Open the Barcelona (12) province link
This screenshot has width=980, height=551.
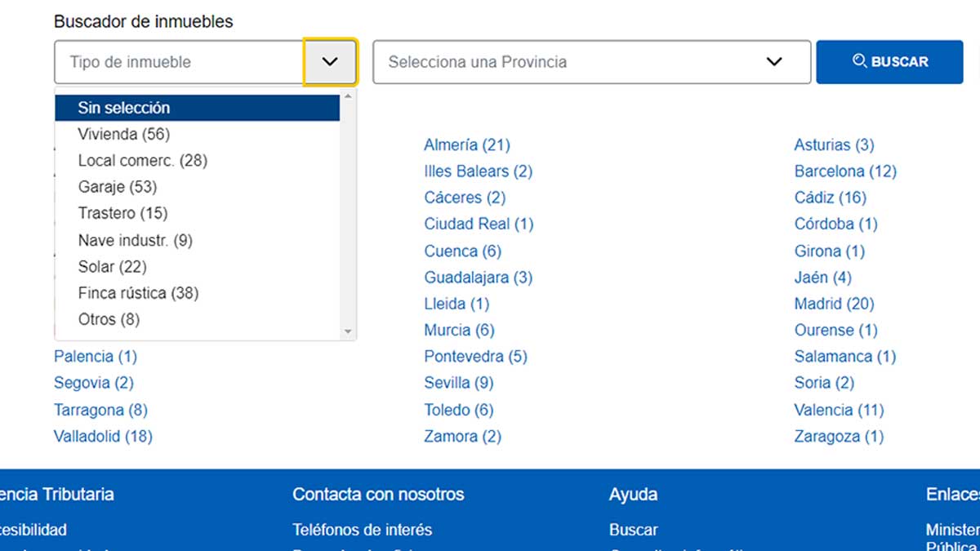click(x=845, y=171)
